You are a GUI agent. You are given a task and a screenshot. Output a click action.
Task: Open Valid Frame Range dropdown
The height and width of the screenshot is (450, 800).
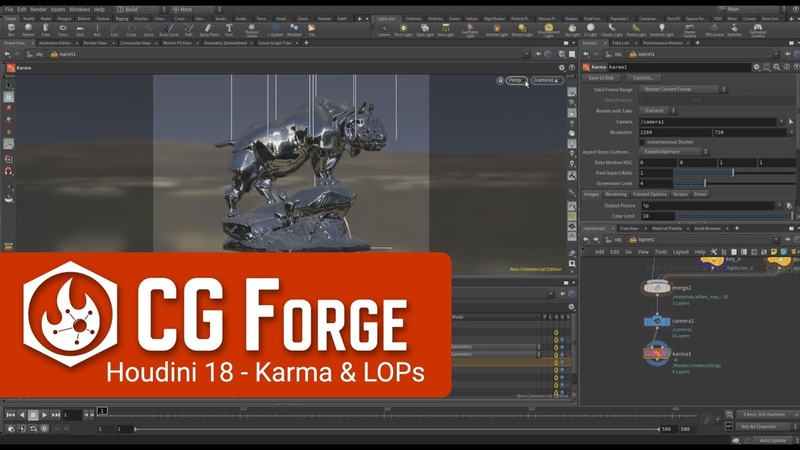tap(683, 89)
